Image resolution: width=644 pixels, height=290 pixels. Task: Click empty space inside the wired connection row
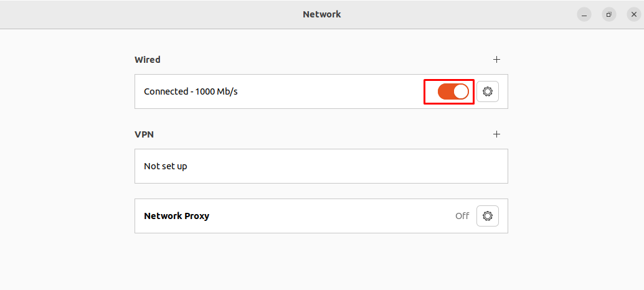(329, 91)
